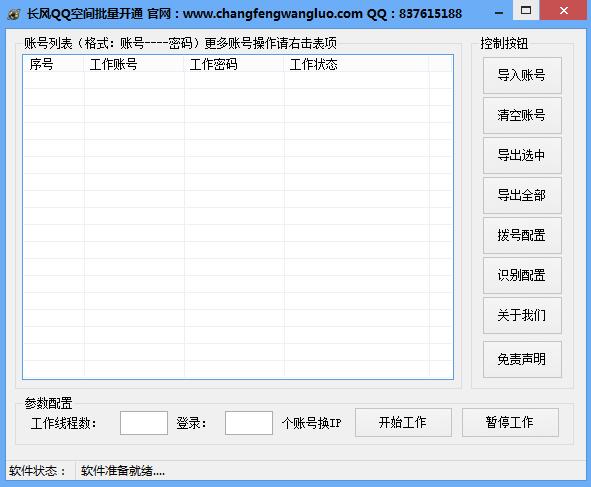Image resolution: width=591 pixels, height=487 pixels.
Task: Minimize the 长风QQ空间 window
Action: click(499, 13)
